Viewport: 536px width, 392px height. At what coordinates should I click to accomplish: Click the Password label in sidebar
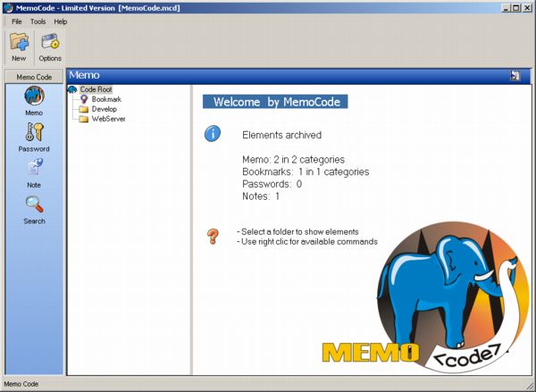pyautogui.click(x=34, y=149)
